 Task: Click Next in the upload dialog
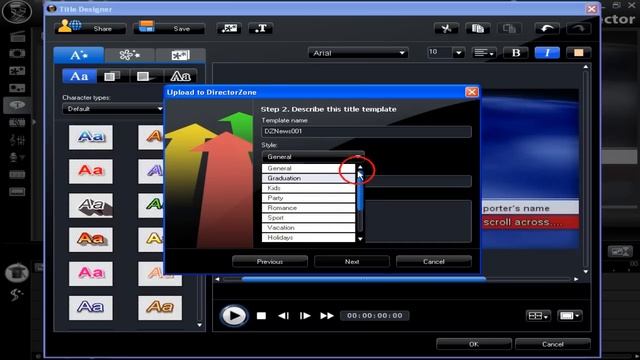point(352,262)
